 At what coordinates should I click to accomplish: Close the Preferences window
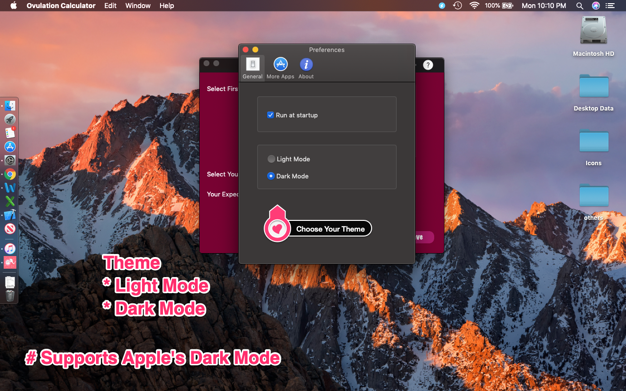pos(246,50)
